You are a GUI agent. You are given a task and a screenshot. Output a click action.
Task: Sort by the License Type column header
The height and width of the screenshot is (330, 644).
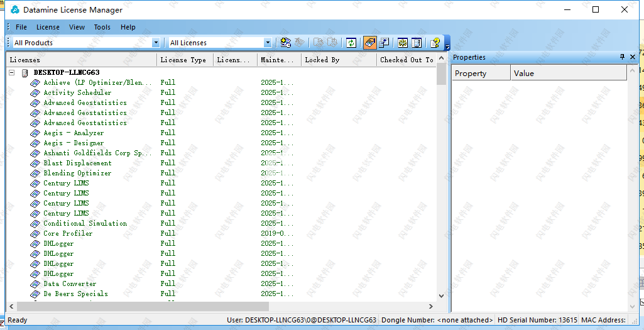point(185,60)
